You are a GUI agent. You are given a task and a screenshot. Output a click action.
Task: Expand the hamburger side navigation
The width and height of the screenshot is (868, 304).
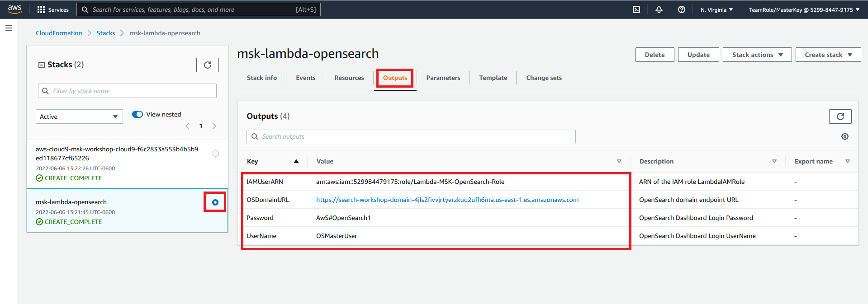[x=9, y=28]
